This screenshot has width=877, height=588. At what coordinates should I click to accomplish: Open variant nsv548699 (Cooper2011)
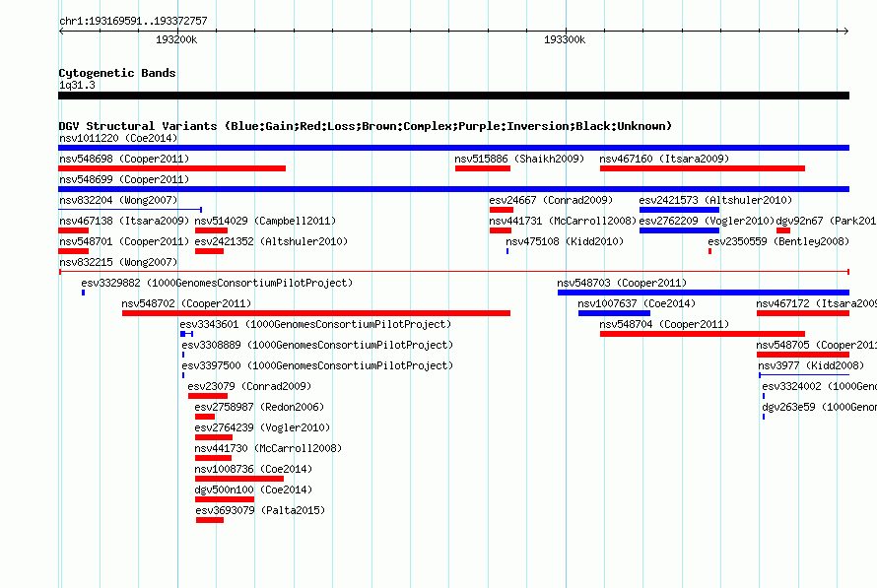124,179
